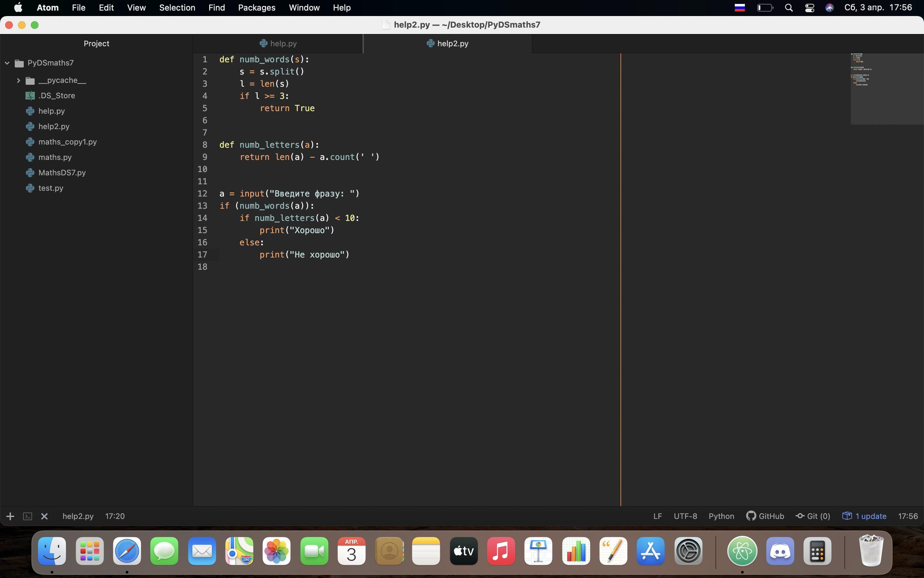Open Calendar from the Dock
Viewport: 924px width, 578px height.
pos(351,551)
